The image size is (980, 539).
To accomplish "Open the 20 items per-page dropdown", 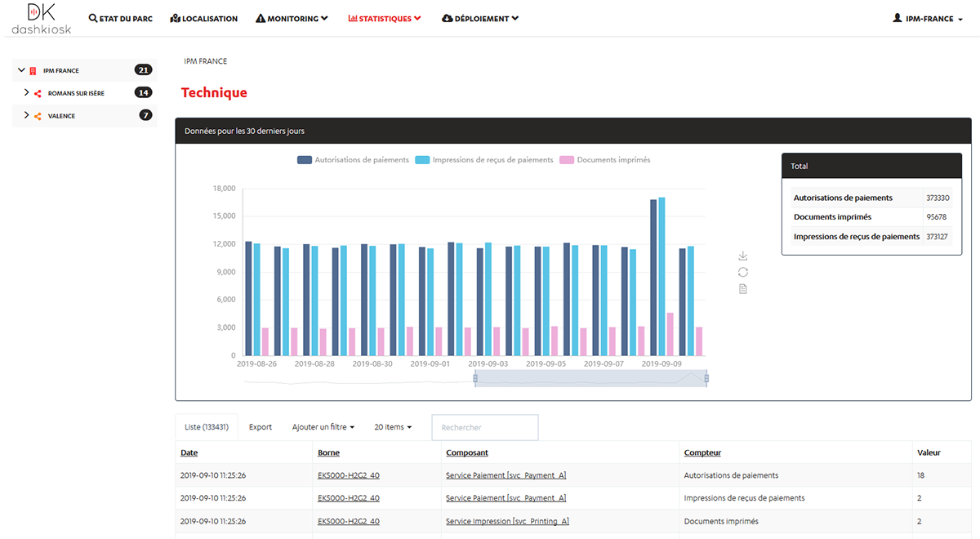I will pyautogui.click(x=393, y=426).
